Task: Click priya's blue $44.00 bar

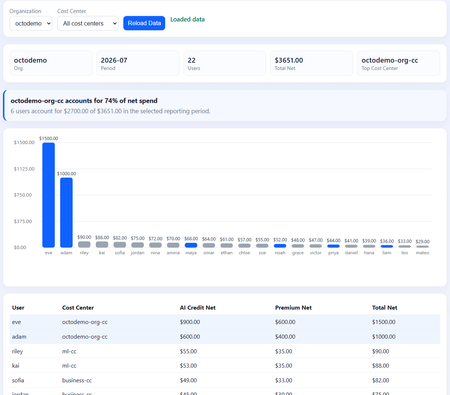Action: [x=333, y=246]
